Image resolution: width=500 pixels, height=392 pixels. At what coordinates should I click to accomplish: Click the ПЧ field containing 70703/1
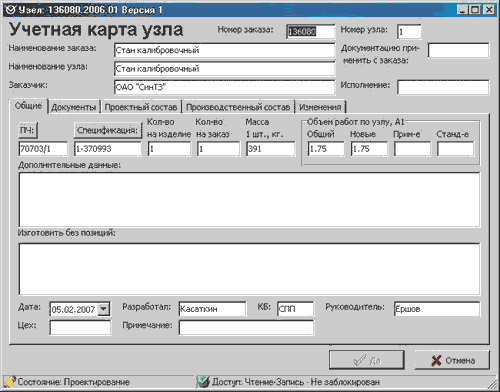pos(43,149)
